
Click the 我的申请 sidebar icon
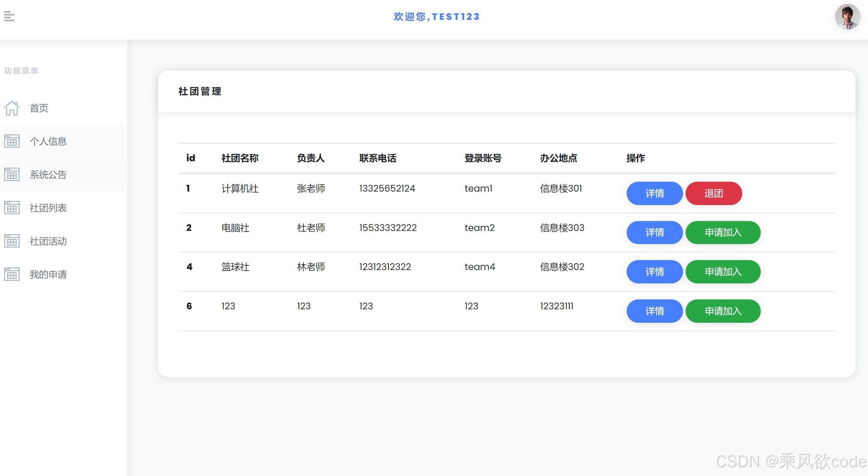(x=12, y=274)
